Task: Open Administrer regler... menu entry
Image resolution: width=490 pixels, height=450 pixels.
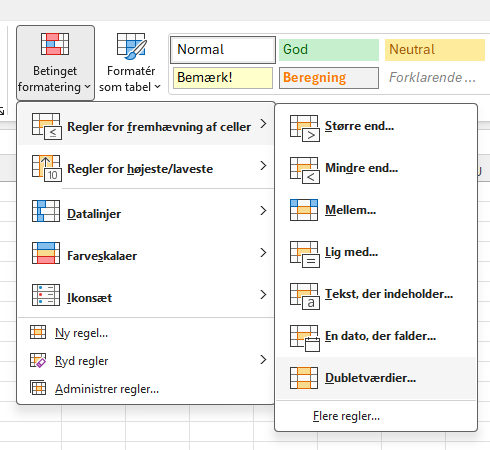Action: coord(146,389)
